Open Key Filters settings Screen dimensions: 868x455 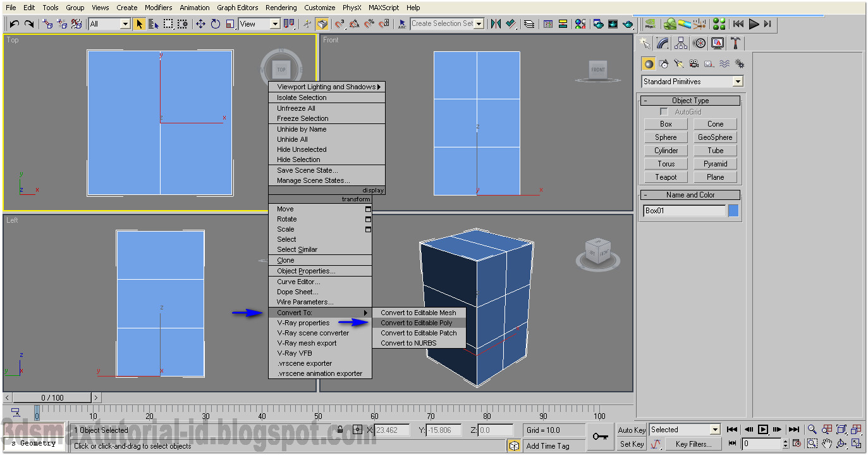693,444
